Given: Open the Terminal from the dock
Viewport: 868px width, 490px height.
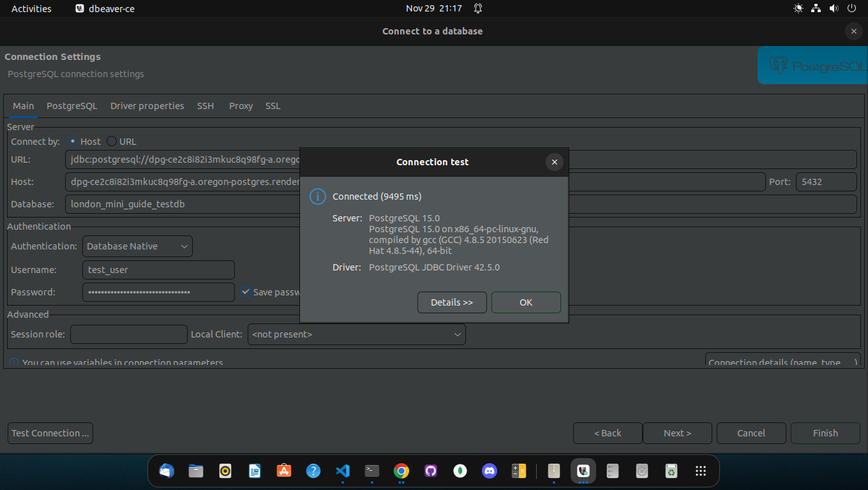Looking at the screenshot, I should pyautogui.click(x=372, y=471).
